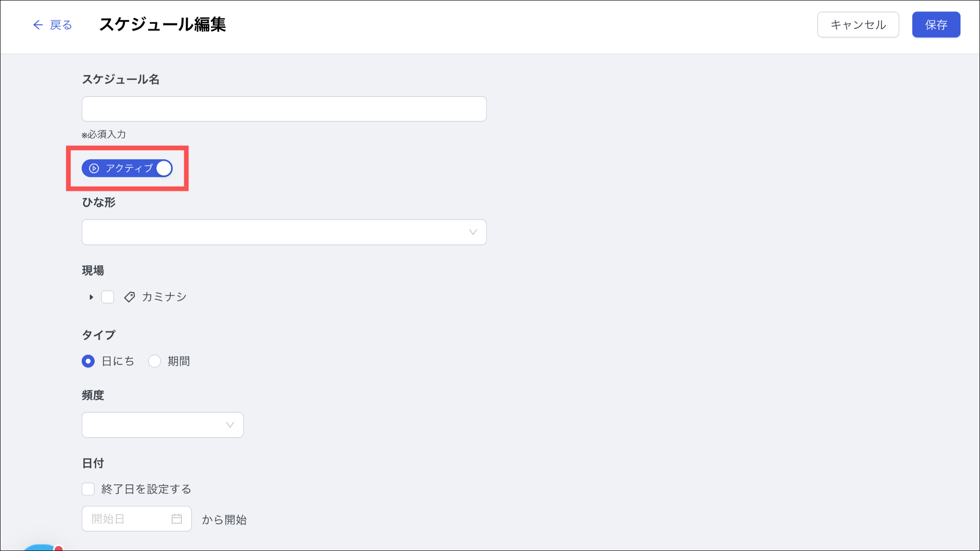
Task: Focus the スケジュール名 text field
Action: coord(284,109)
